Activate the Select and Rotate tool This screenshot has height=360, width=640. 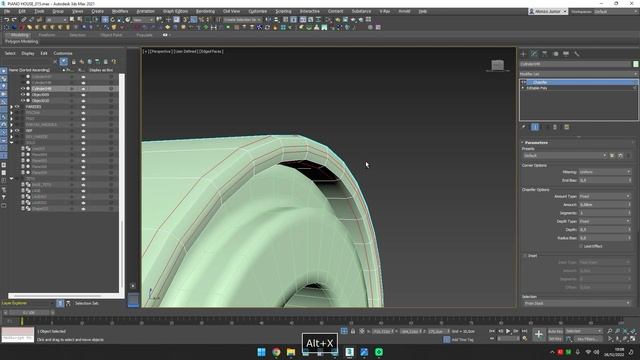click(x=113, y=20)
